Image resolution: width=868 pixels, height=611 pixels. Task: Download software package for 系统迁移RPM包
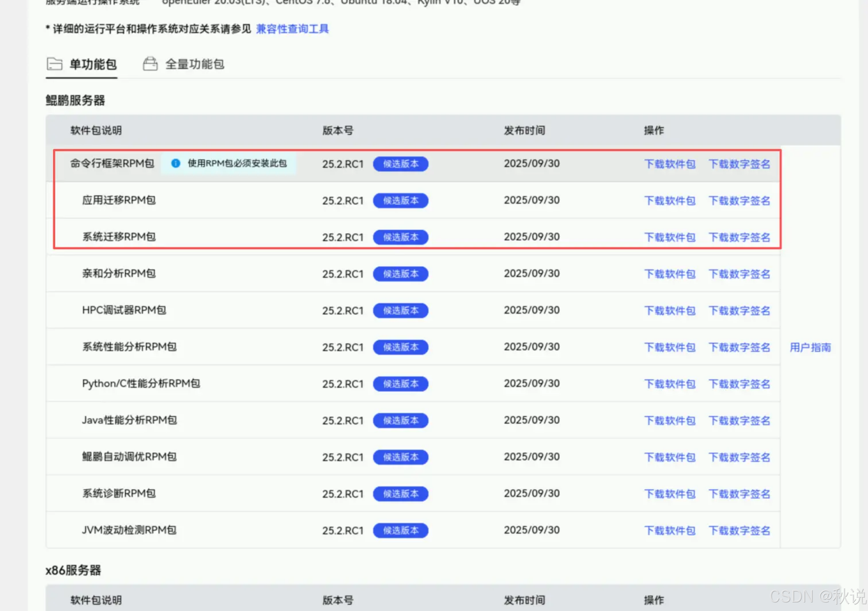[670, 237]
